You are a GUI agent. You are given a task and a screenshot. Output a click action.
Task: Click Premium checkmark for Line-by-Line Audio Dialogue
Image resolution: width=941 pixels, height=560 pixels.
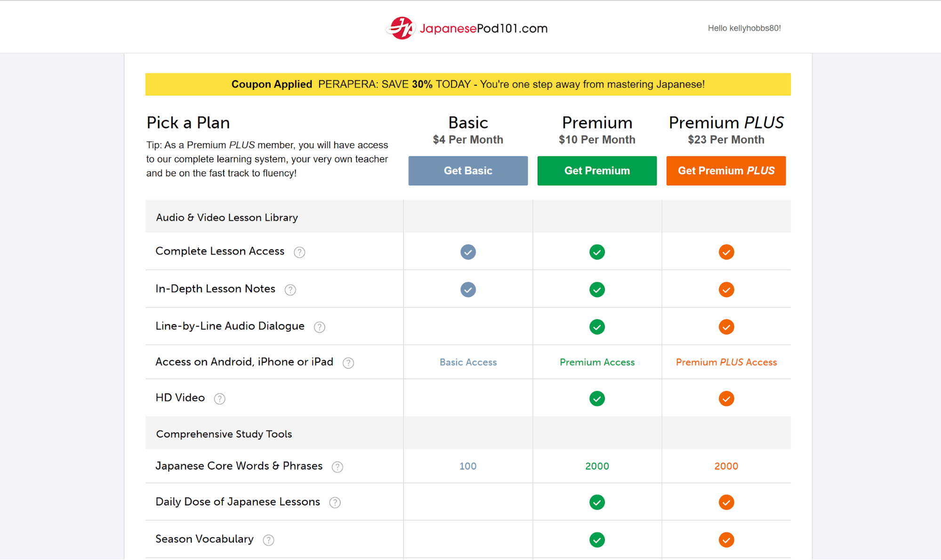coord(597,327)
